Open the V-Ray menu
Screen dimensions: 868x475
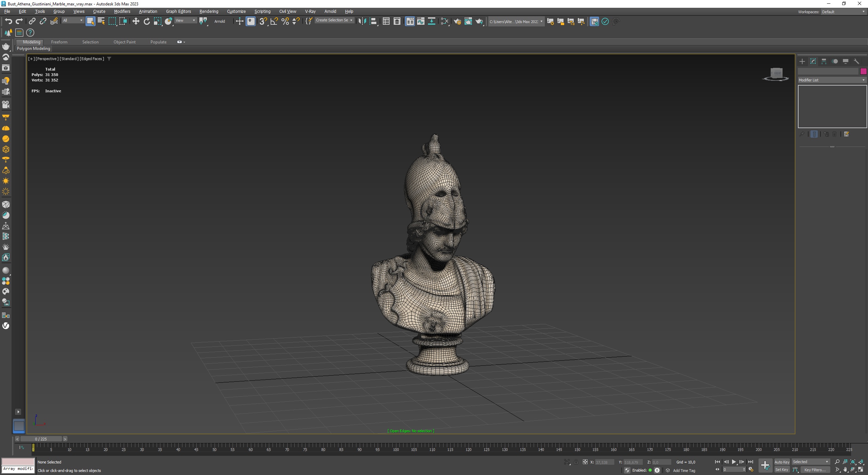coord(310,12)
